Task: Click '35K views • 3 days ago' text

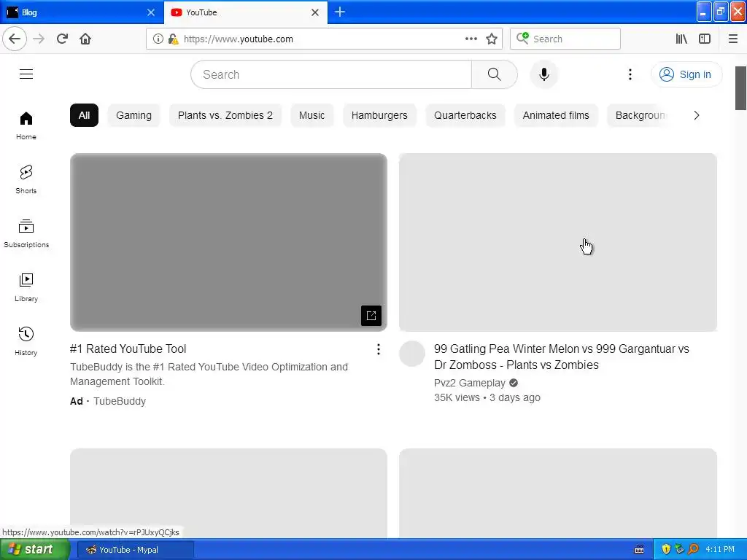Action: tap(487, 397)
